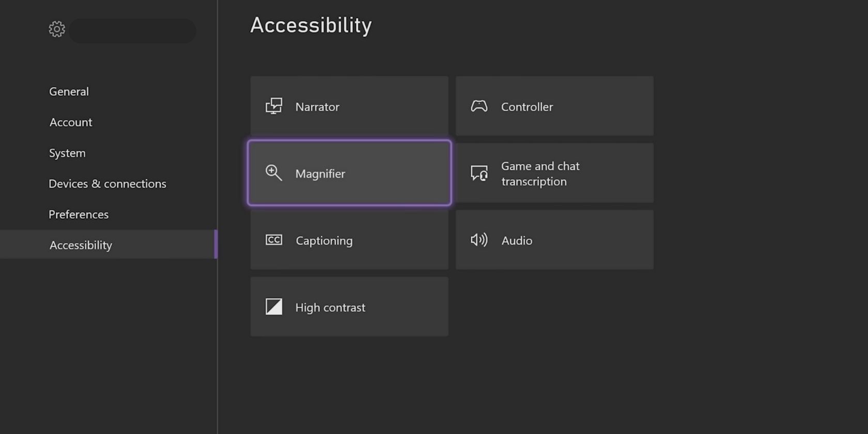Select the Accessibility sidebar item
This screenshot has height=434, width=868.
(x=81, y=245)
